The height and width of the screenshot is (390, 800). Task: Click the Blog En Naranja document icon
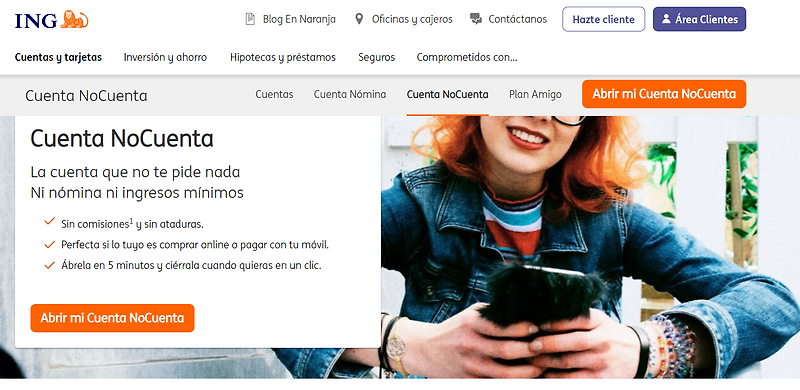[x=250, y=19]
